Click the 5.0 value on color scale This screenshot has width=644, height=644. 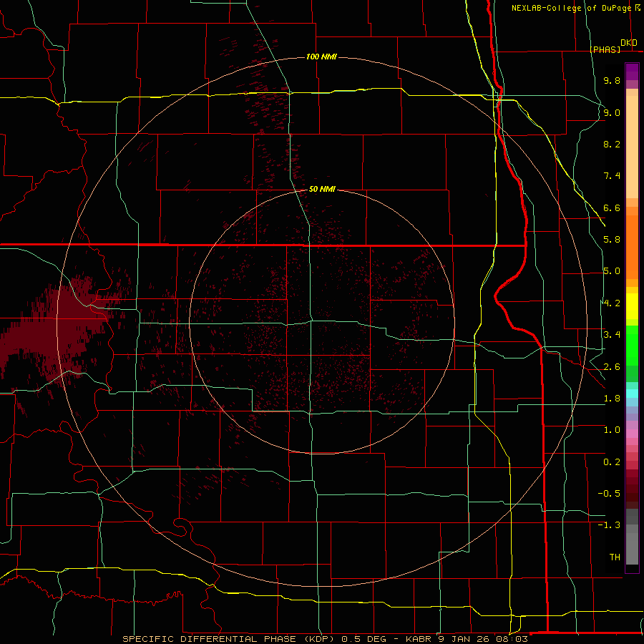click(x=612, y=271)
